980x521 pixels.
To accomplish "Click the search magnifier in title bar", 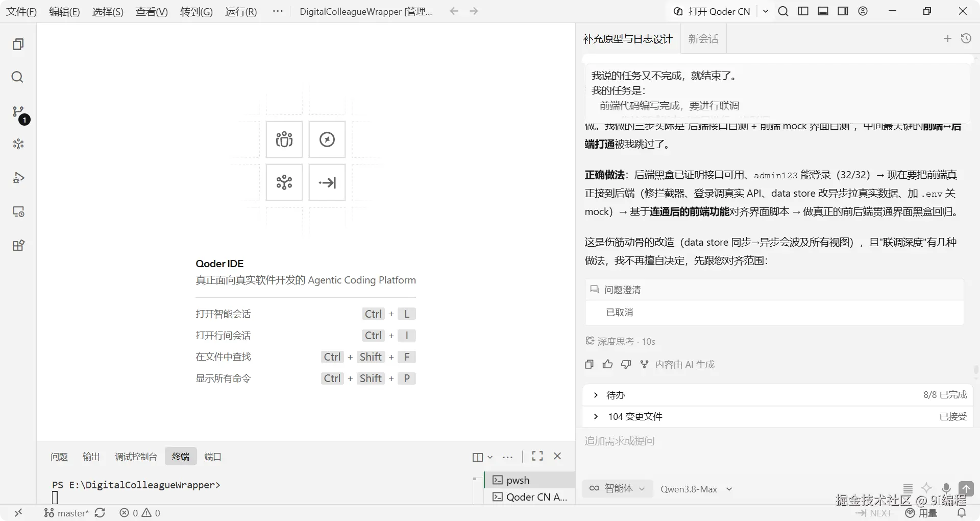I will coord(783,11).
